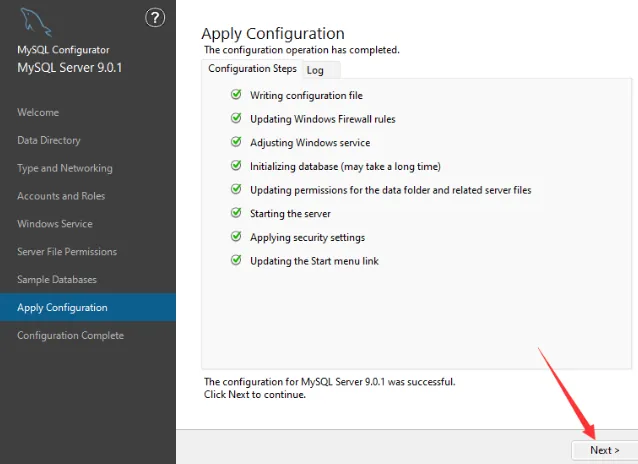638x464 pixels.
Task: Click the 'Writing configuration file' step text
Action: tap(306, 96)
